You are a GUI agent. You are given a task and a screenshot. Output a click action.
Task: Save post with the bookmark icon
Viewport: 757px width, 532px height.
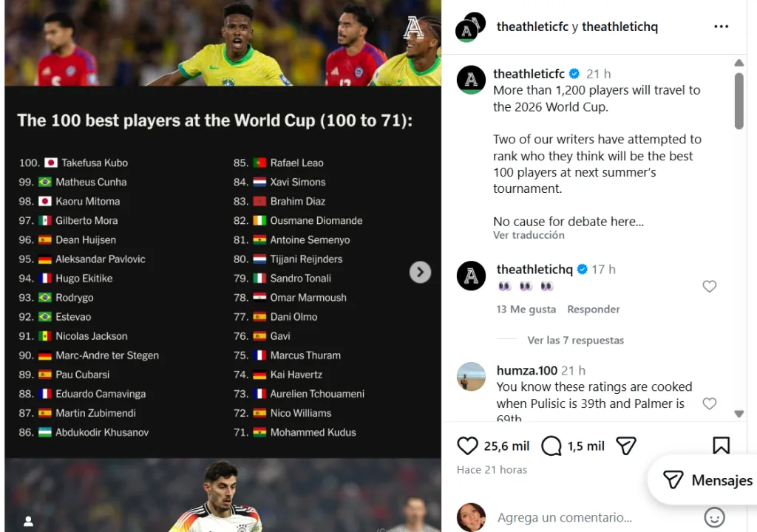click(721, 446)
